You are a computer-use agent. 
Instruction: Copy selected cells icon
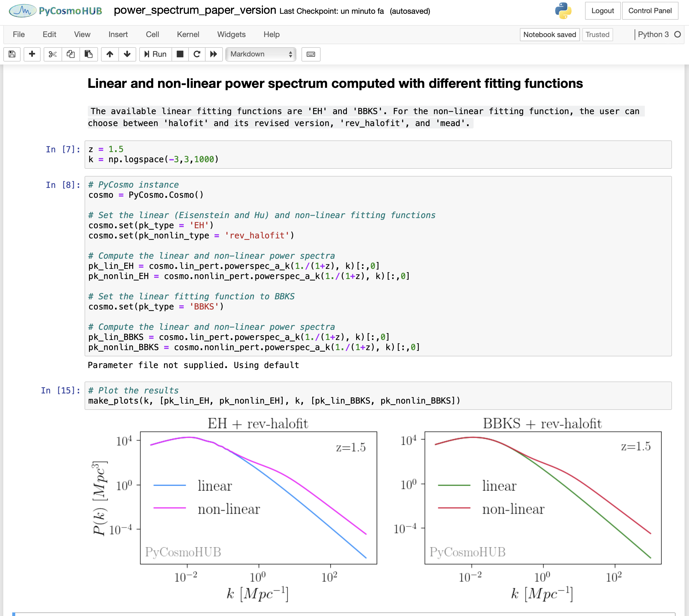click(71, 54)
